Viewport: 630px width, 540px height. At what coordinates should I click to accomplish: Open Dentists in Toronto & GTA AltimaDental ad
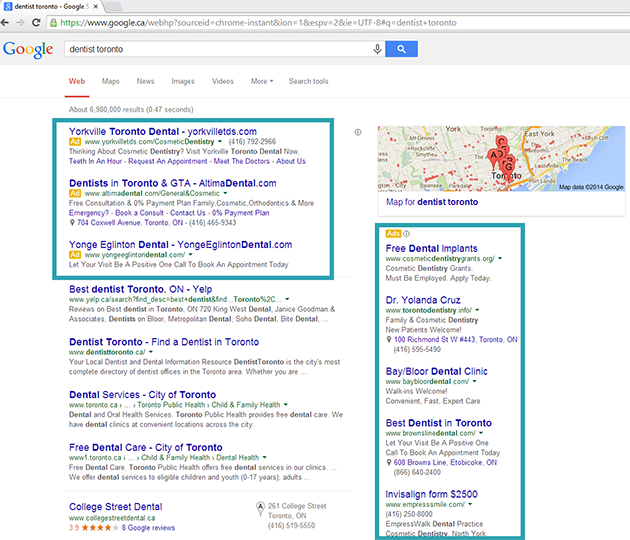click(x=173, y=183)
